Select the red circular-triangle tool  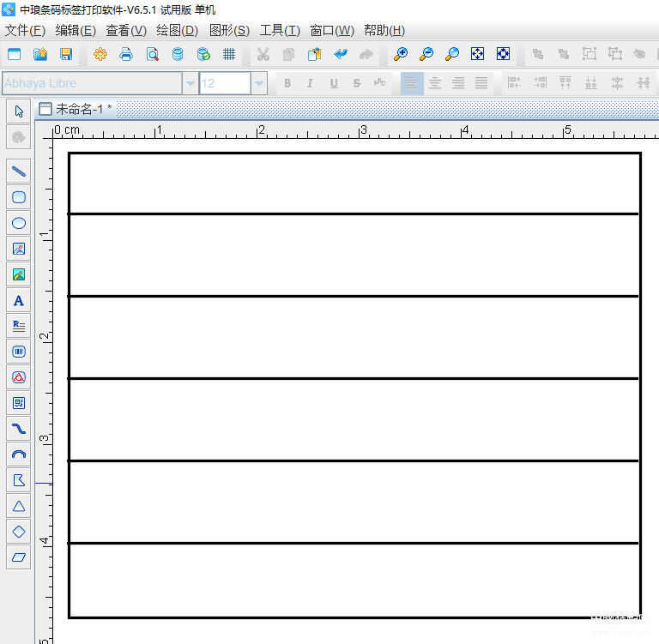pos(19,377)
